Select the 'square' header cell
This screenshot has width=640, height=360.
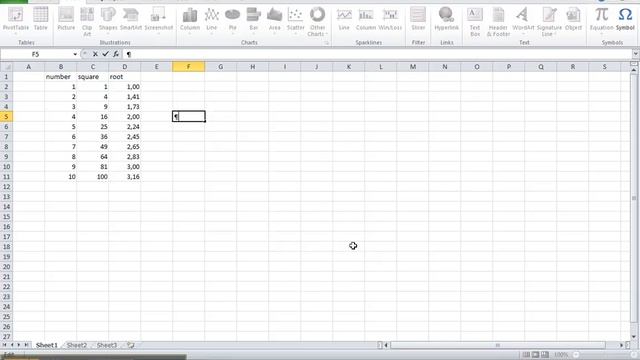tap(93, 77)
